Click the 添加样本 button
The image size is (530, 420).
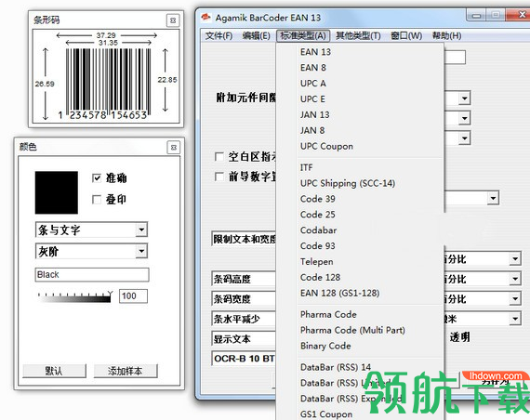point(126,371)
